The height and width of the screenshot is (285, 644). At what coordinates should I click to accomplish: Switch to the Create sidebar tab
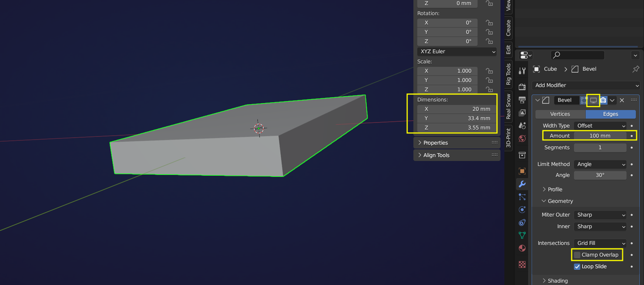(x=508, y=28)
